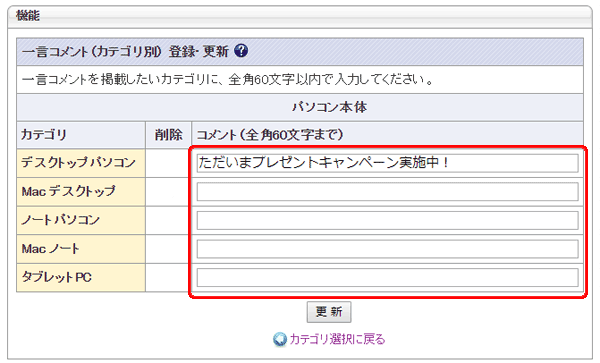Click the 全角60文字以内 instruction sentence

pyautogui.click(x=228, y=80)
